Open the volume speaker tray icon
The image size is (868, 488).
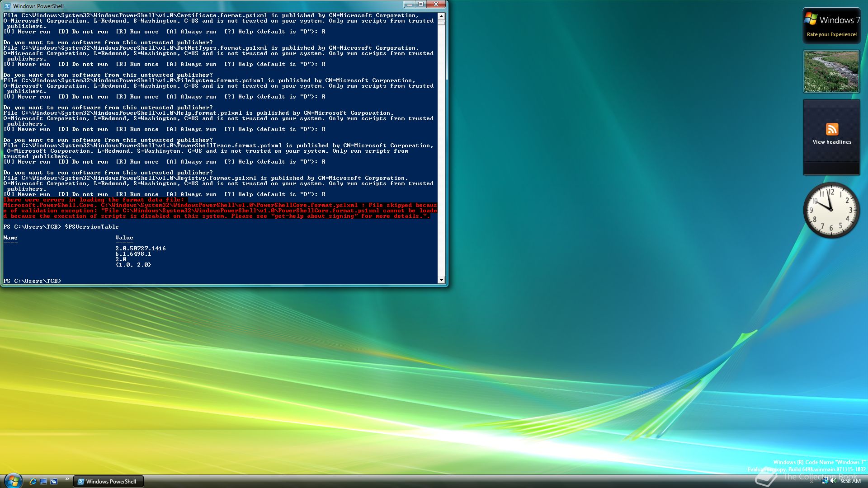(x=833, y=481)
